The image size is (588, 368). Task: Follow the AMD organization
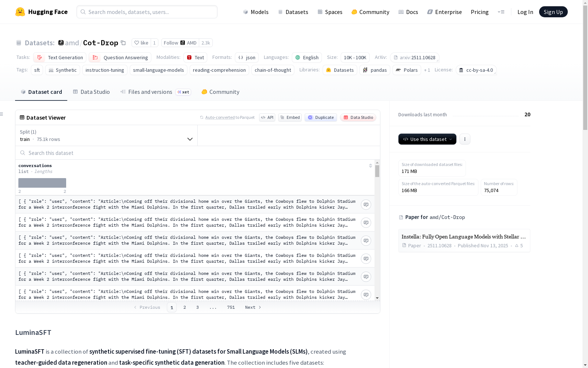click(x=180, y=43)
